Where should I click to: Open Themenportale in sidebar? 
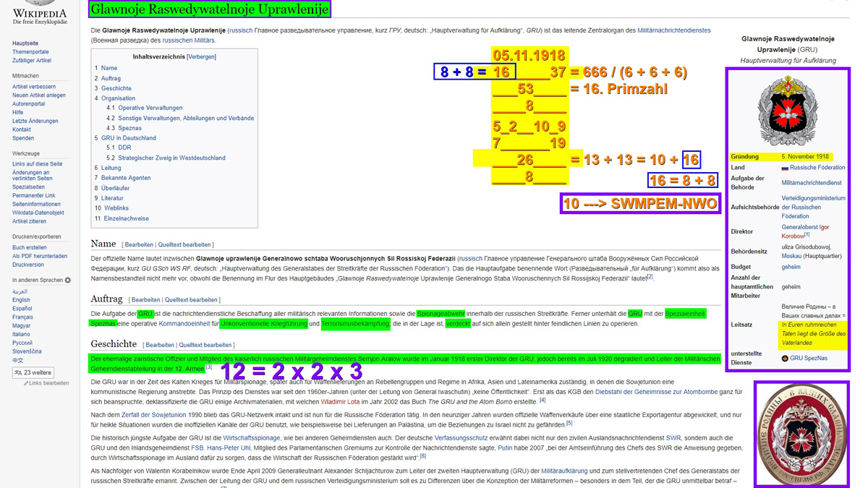(x=30, y=52)
